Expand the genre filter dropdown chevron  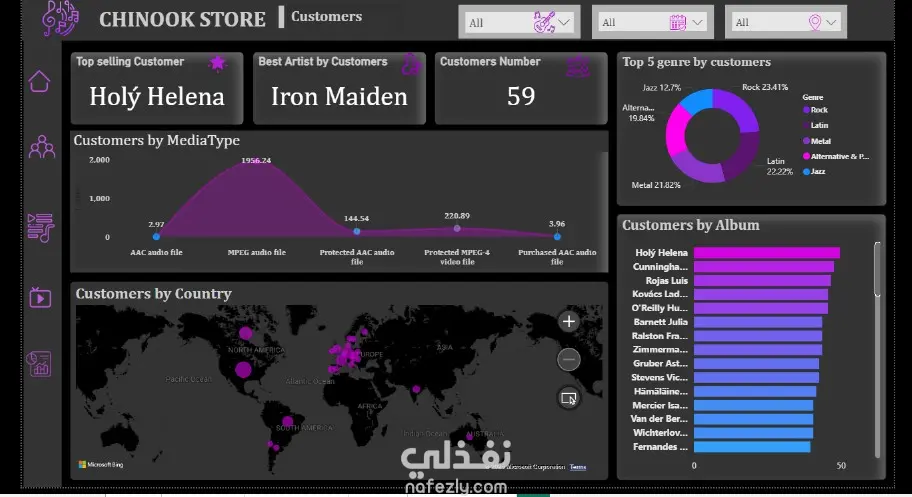(x=564, y=22)
